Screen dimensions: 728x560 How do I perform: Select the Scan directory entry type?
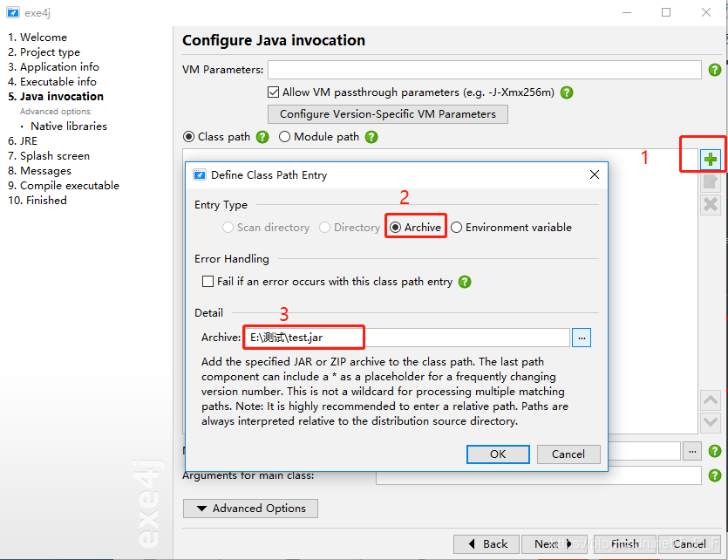pyautogui.click(x=228, y=228)
